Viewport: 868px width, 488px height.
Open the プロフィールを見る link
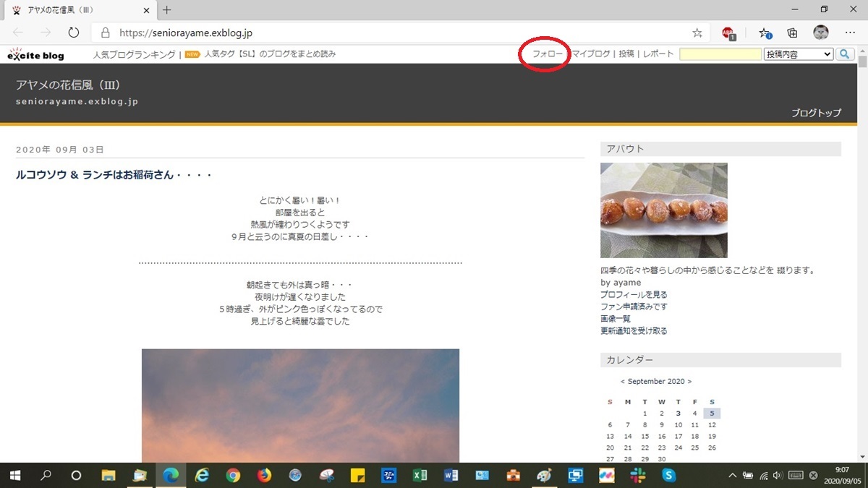pos(634,295)
